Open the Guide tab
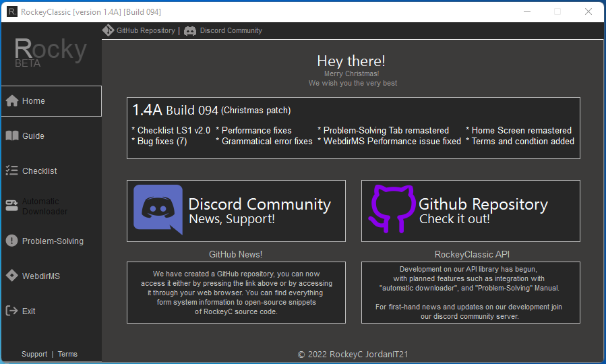606x364 pixels. coord(33,136)
